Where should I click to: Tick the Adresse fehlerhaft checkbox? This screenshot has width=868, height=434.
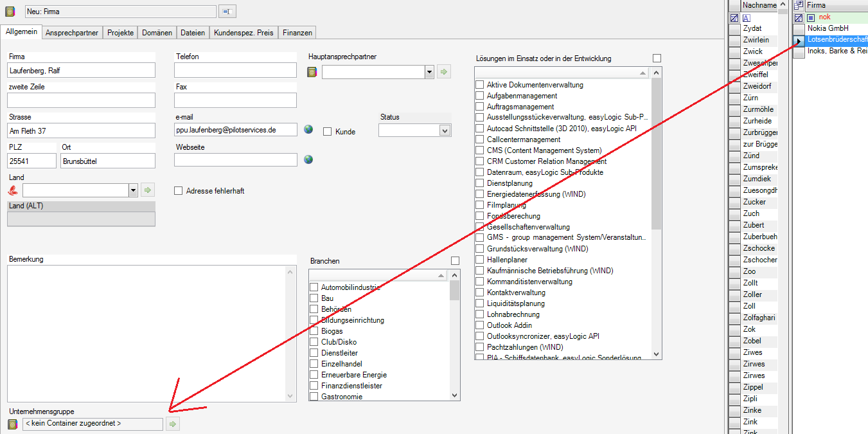pyautogui.click(x=179, y=191)
